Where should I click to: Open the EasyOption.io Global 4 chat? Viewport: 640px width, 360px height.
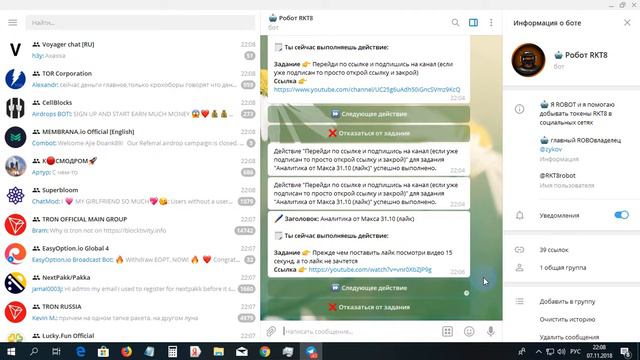click(130, 253)
